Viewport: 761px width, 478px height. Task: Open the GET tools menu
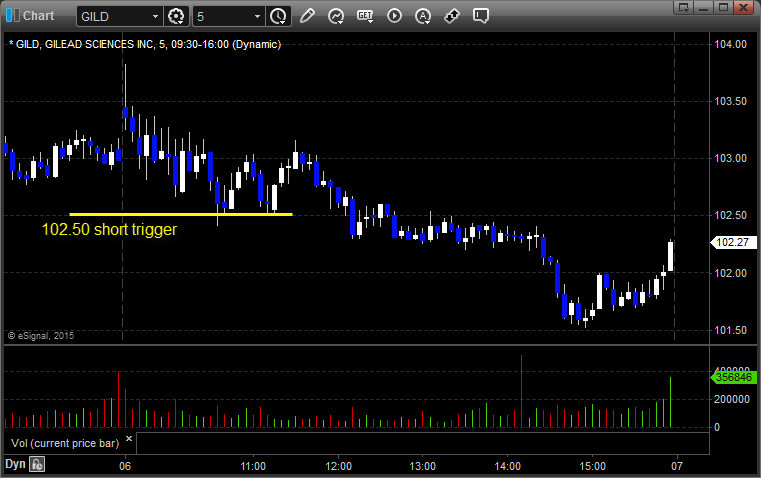coord(365,16)
